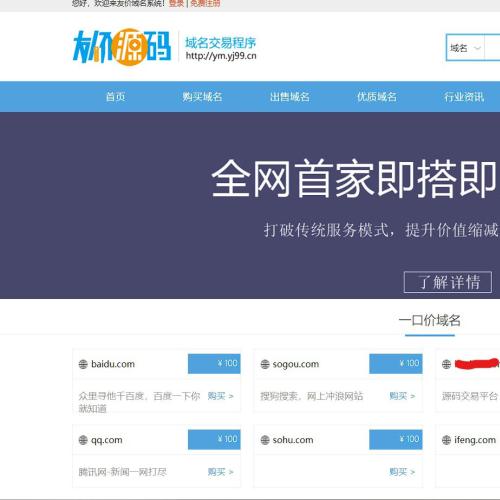Viewport: 500px width, 500px height.
Task: Click the globe icon beside the red-scribbled domain
Action: coord(446,364)
